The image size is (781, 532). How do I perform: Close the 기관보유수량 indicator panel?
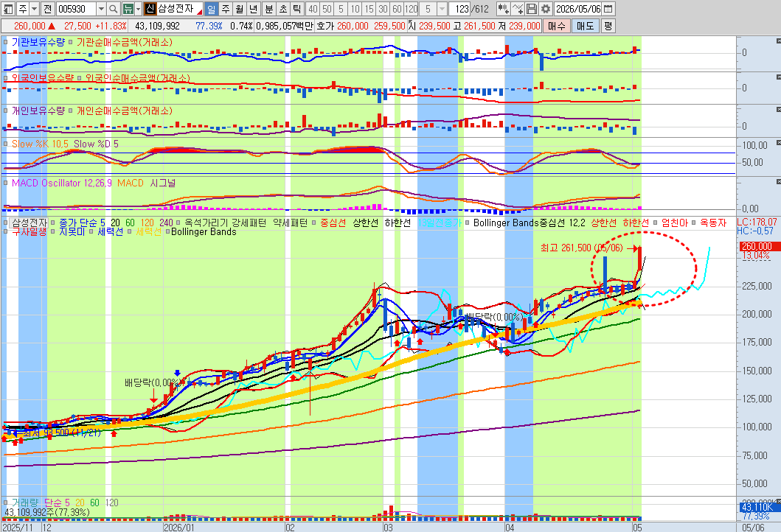tap(778, 41)
